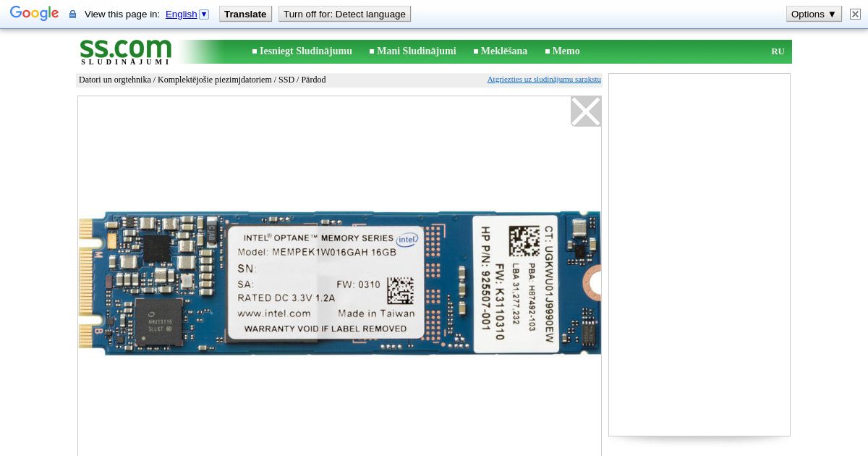
Task: Open the ss.com logo homepage
Action: click(126, 51)
